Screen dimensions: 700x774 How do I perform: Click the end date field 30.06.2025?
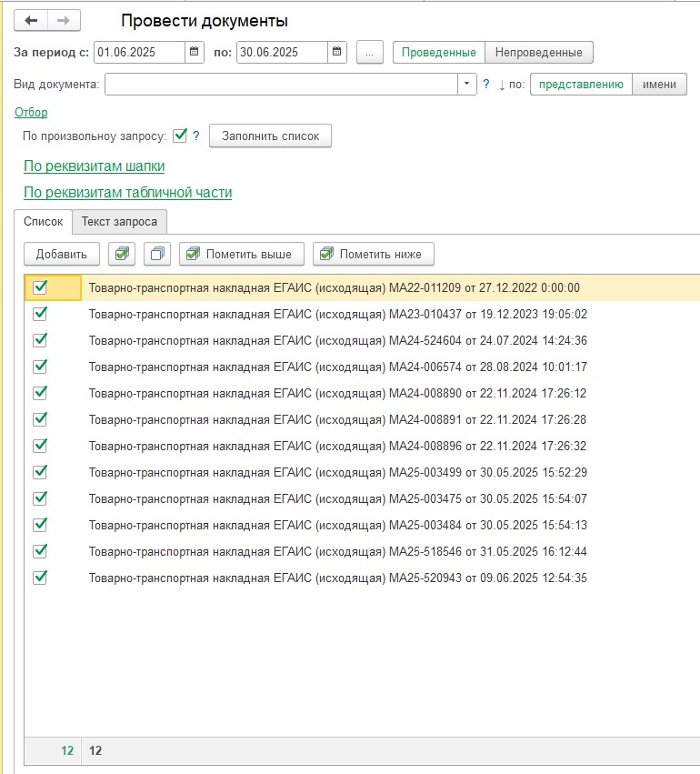point(282,53)
